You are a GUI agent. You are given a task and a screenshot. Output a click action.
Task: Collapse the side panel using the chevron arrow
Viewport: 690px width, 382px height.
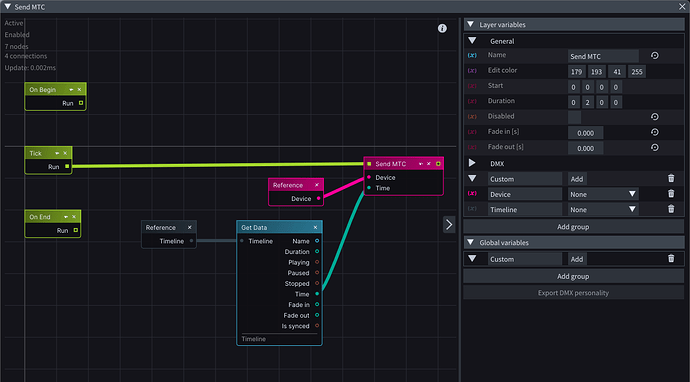tap(449, 224)
